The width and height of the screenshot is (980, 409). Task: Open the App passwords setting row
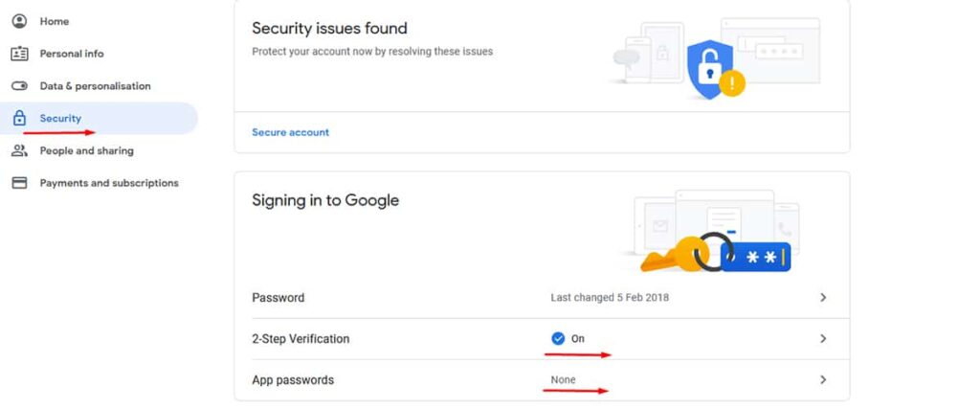[x=542, y=380]
